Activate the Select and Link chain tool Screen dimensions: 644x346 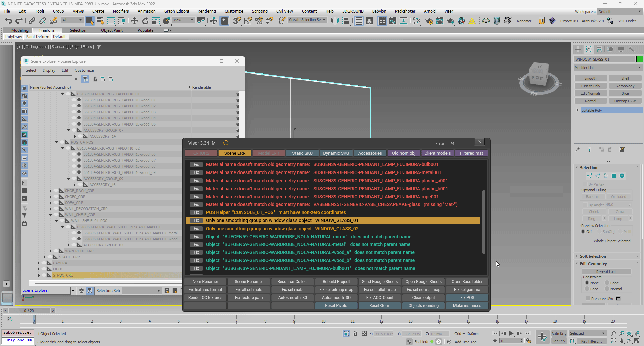coord(32,21)
